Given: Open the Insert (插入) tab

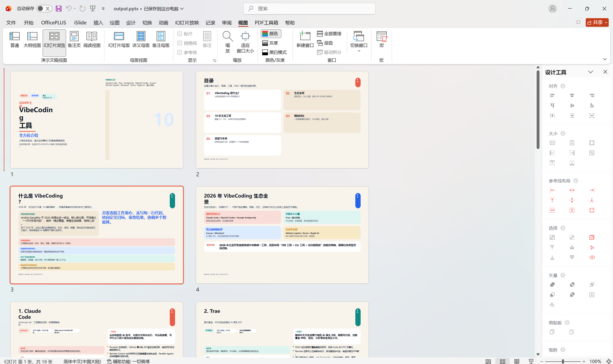Looking at the screenshot, I should [x=98, y=22].
